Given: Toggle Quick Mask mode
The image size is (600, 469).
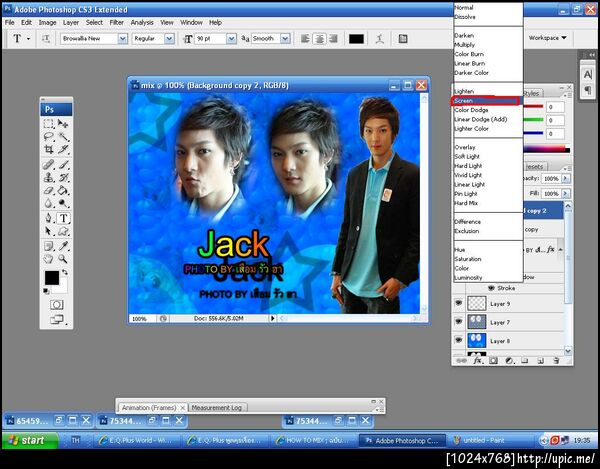Looking at the screenshot, I should point(57,305).
